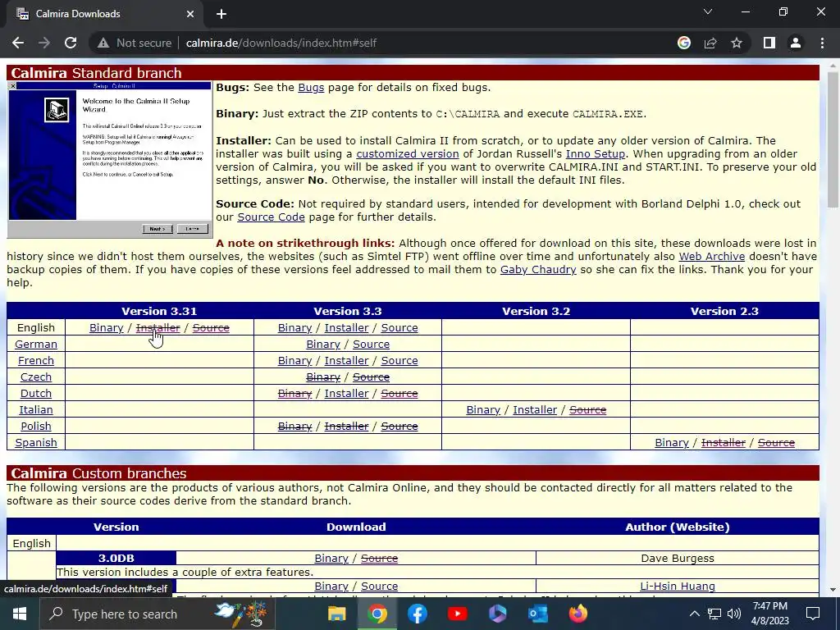Visit the Source Code page link
Viewport: 840px width, 630px height.
271,217
